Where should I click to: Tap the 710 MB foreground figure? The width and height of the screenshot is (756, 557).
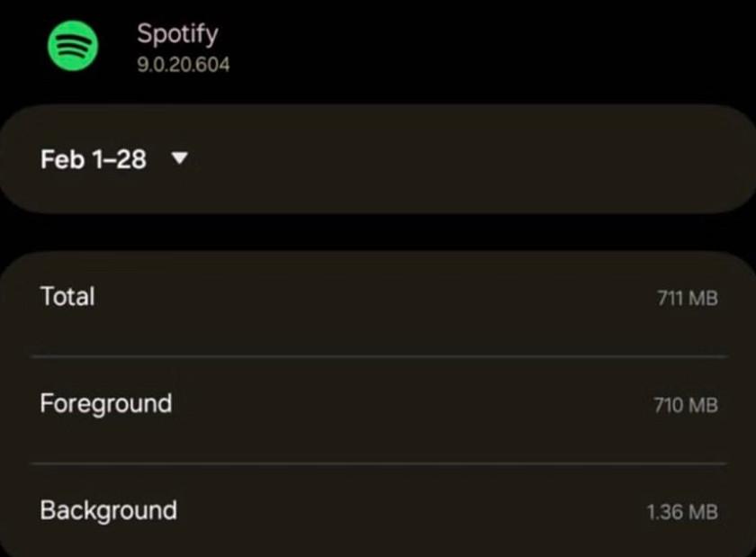click(688, 405)
